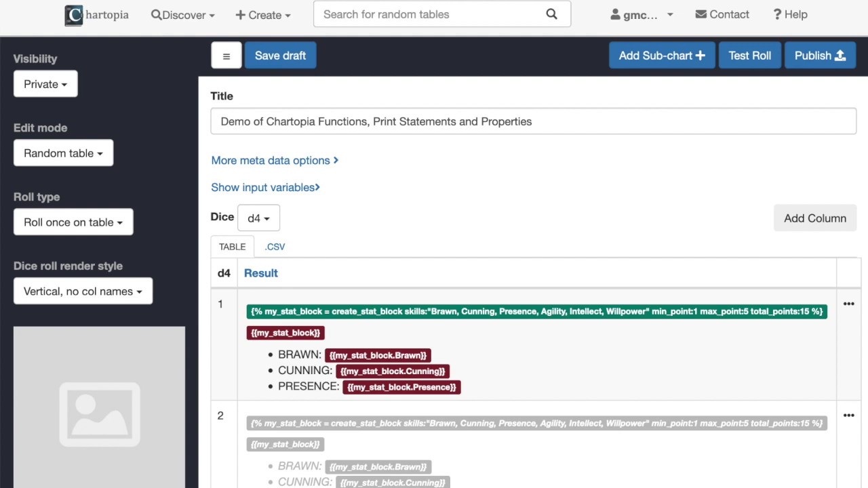Click the image placeholder thumbnail
868x488 pixels.
pyautogui.click(x=99, y=407)
